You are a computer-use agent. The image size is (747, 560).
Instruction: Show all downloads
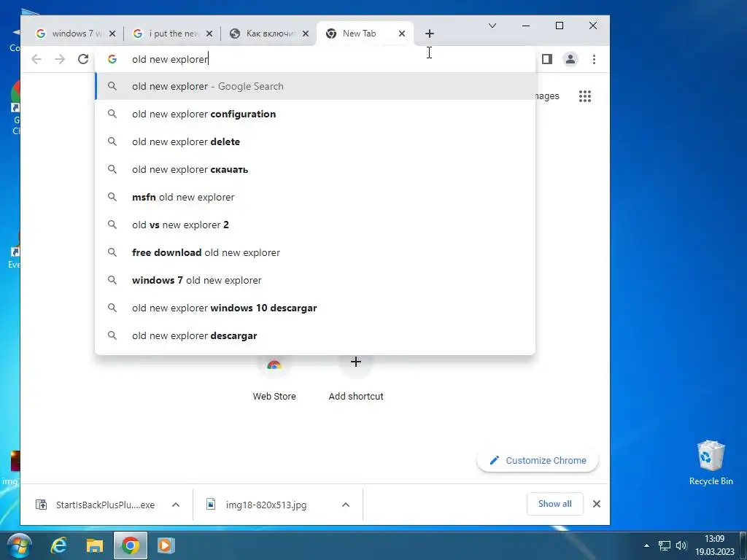(x=555, y=504)
